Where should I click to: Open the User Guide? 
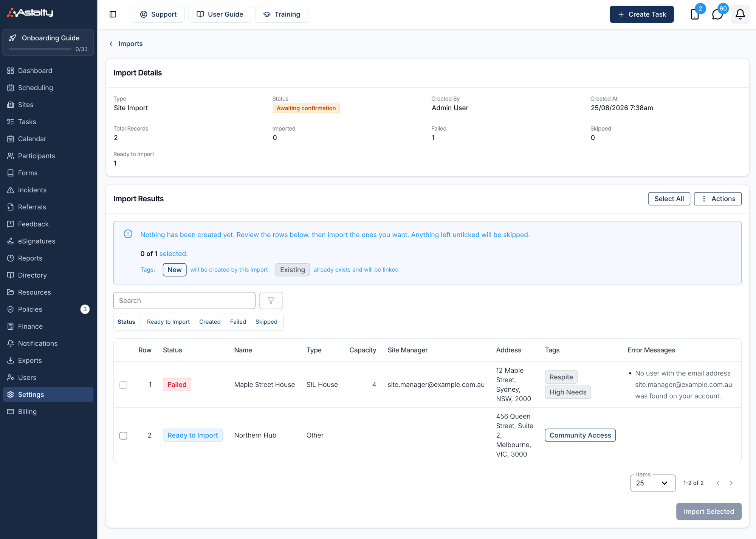tap(220, 14)
